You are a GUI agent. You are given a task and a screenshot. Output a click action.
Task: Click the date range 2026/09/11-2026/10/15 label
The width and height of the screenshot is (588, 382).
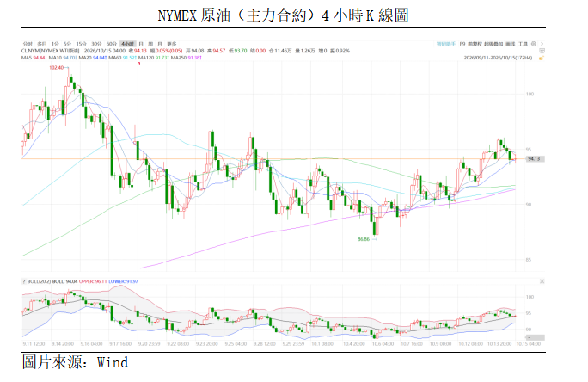click(498, 58)
